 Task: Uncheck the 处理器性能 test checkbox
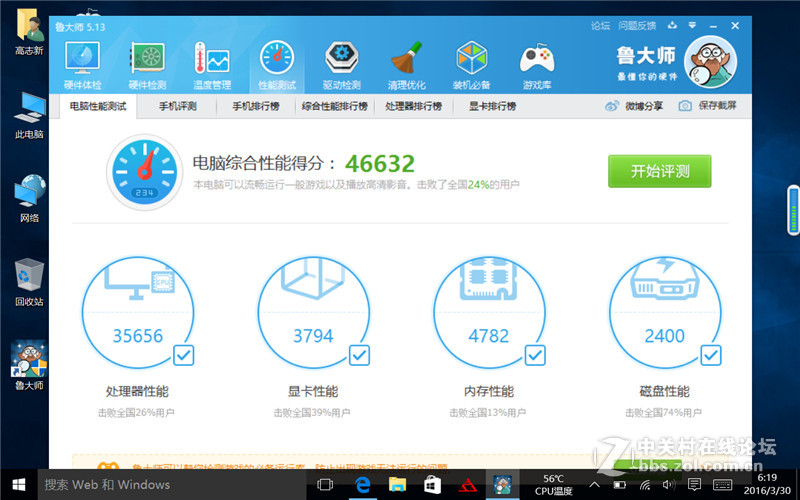point(184,355)
